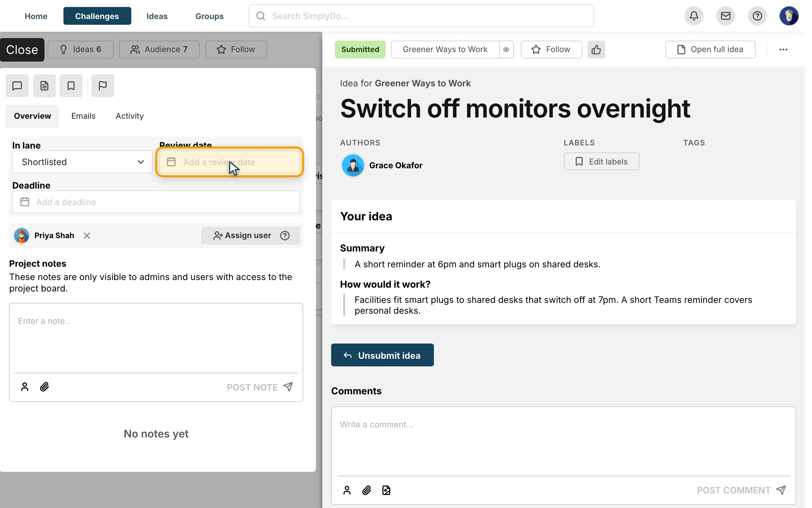Image resolution: width=812 pixels, height=508 pixels.
Task: Select the Overview tab
Action: pyautogui.click(x=32, y=116)
